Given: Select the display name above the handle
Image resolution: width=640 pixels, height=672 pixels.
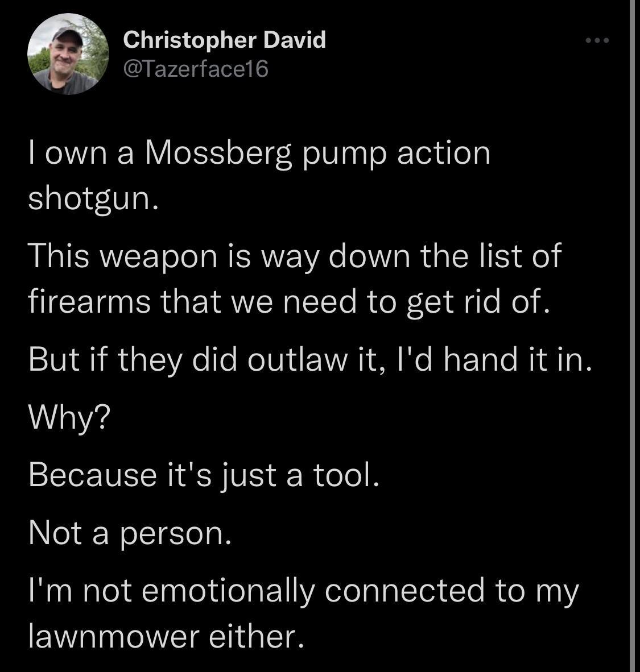Looking at the screenshot, I should 225,40.
